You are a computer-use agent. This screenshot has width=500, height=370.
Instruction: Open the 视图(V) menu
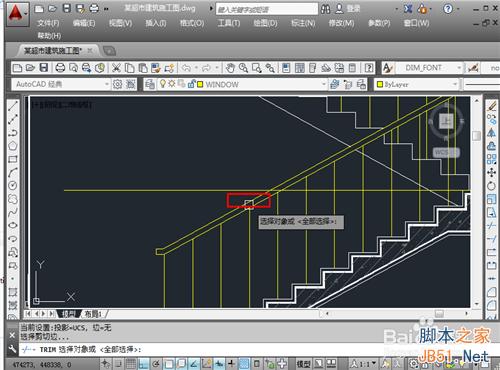coord(121,23)
